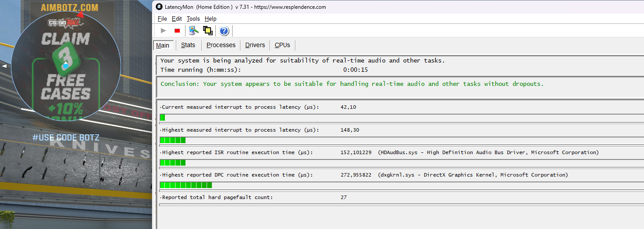This screenshot has width=644, height=229.
Task: Click the hard pagefault count bar
Action: 401,204
